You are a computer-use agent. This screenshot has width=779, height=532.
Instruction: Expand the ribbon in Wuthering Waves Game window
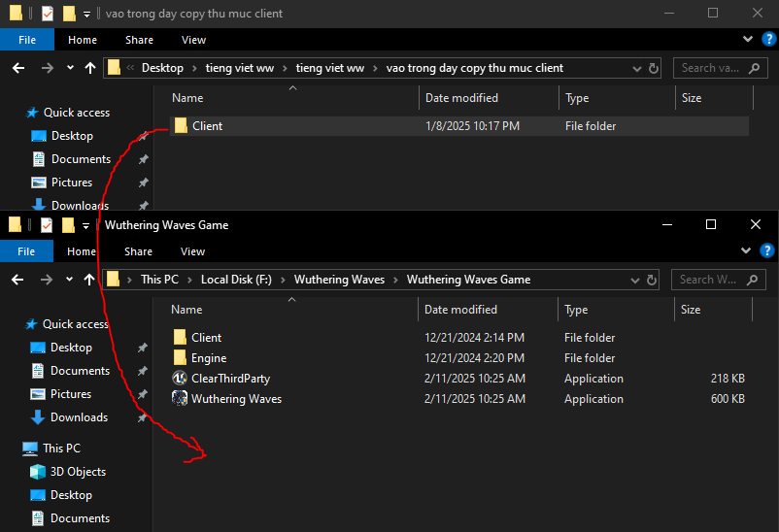pos(746,250)
